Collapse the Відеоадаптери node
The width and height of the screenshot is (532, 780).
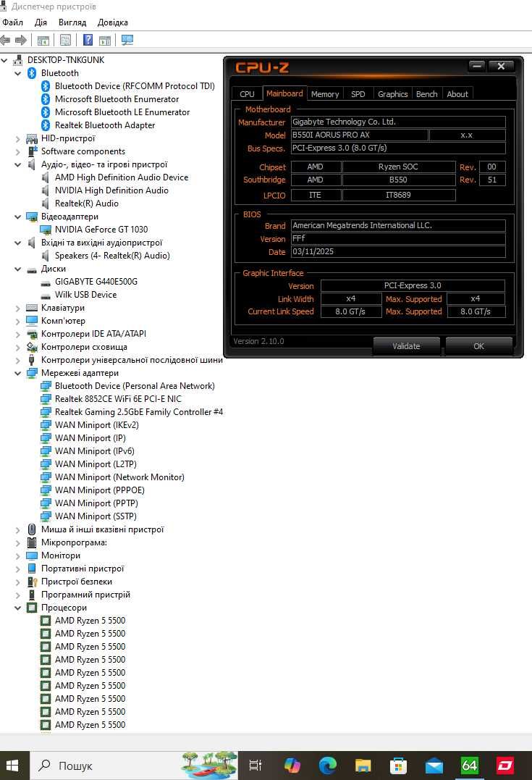click(18, 217)
